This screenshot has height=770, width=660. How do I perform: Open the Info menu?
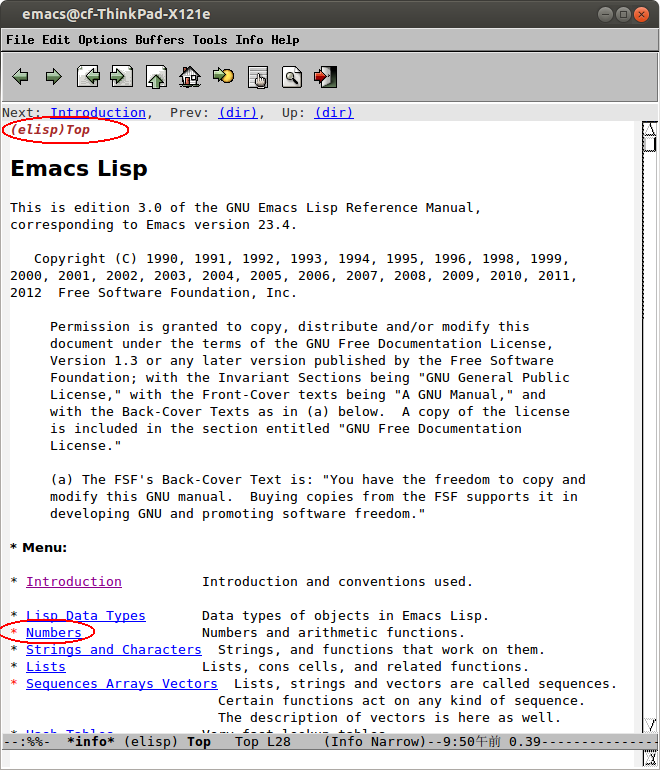[249, 40]
